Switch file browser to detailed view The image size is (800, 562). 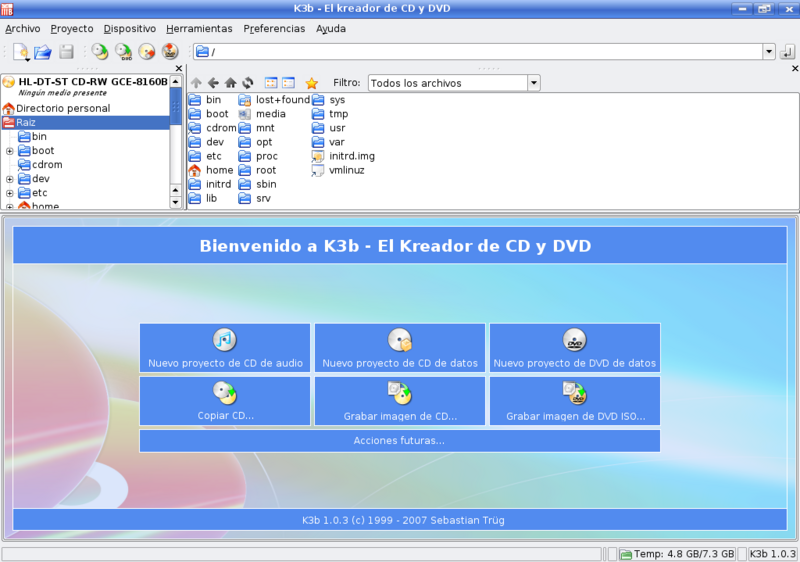[288, 83]
